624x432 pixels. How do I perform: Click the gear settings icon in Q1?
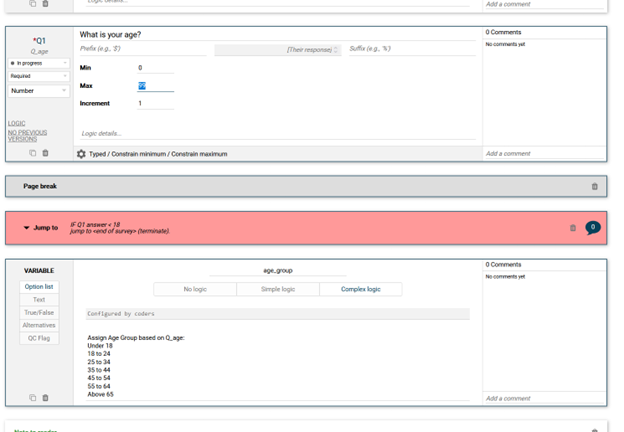click(x=81, y=154)
